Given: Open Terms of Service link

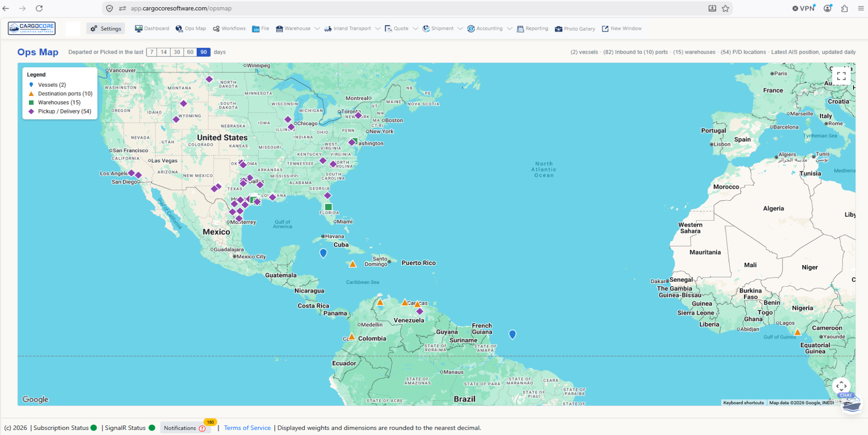Looking at the screenshot, I should (x=247, y=428).
